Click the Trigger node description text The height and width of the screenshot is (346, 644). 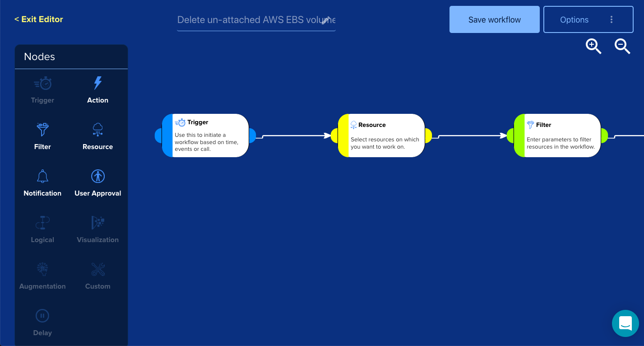pyautogui.click(x=206, y=142)
